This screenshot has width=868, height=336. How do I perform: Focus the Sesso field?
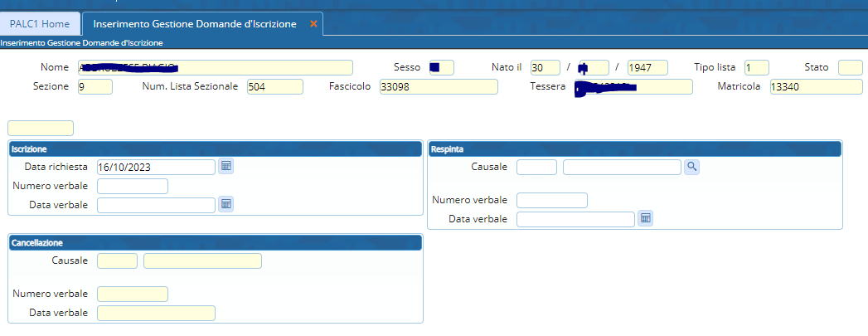coord(441,67)
